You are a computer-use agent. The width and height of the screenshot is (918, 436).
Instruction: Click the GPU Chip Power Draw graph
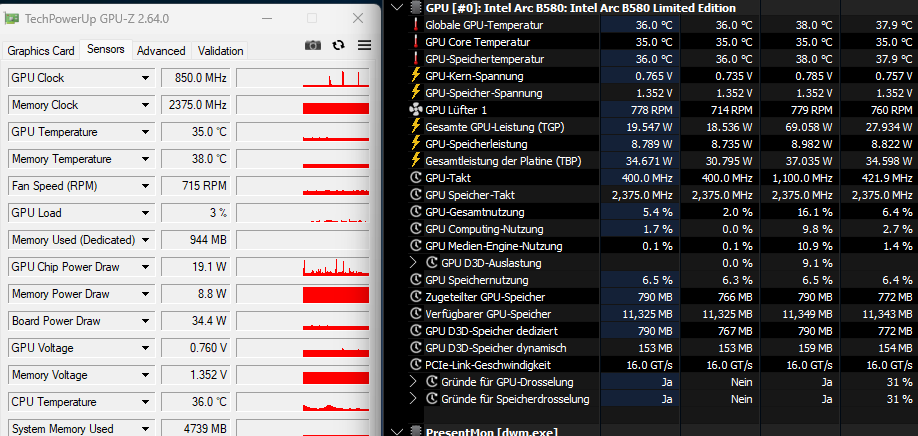[303, 267]
